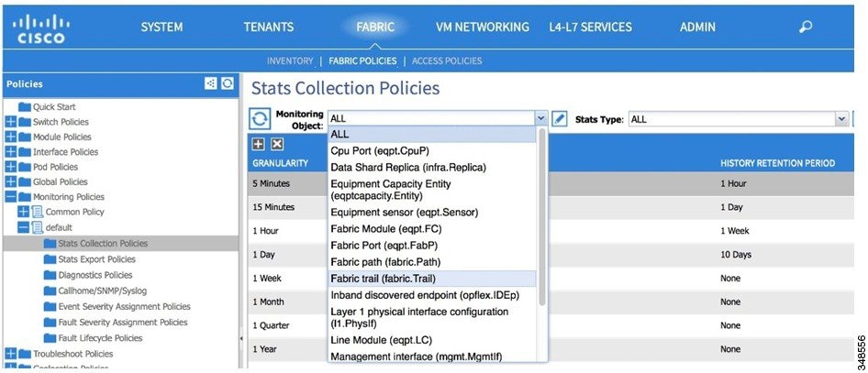
Task: Select ALL in the monitoring object list
Action: click(x=432, y=135)
